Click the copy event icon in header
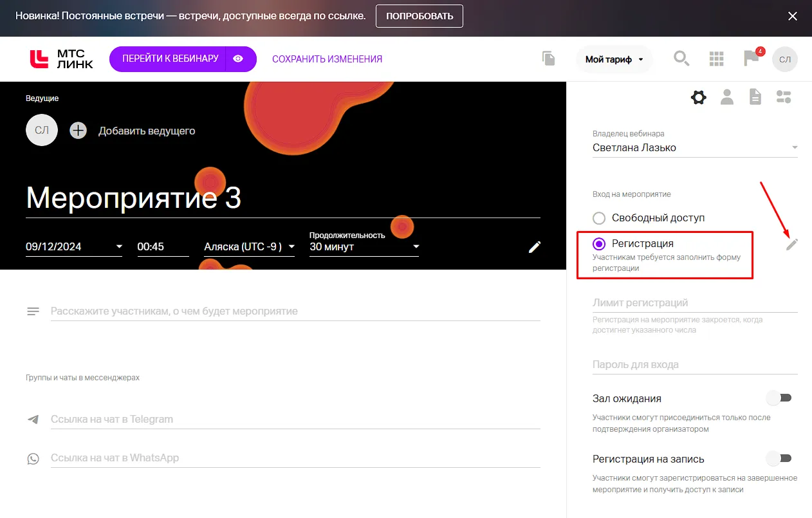The width and height of the screenshot is (812, 518). click(x=548, y=59)
